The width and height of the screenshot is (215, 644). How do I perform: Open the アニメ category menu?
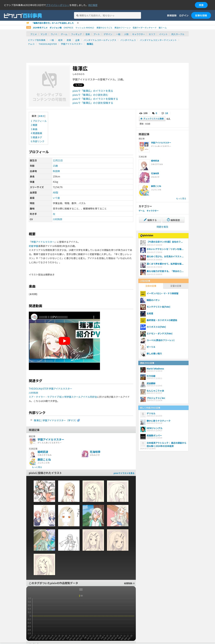[33, 34]
